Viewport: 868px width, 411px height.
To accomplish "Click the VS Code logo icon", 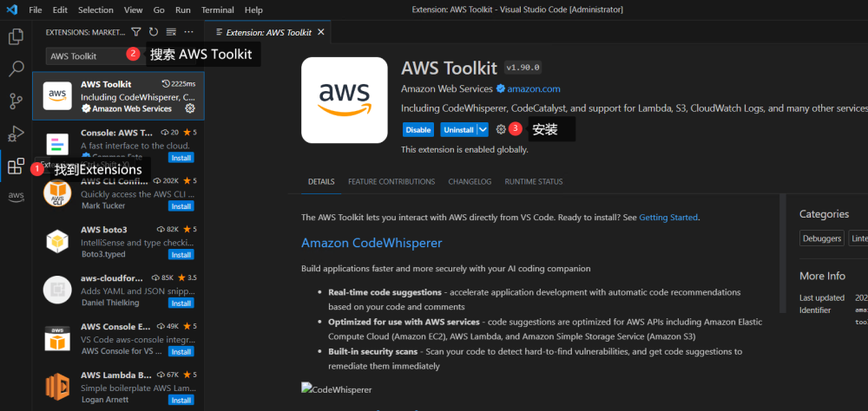I will [12, 10].
